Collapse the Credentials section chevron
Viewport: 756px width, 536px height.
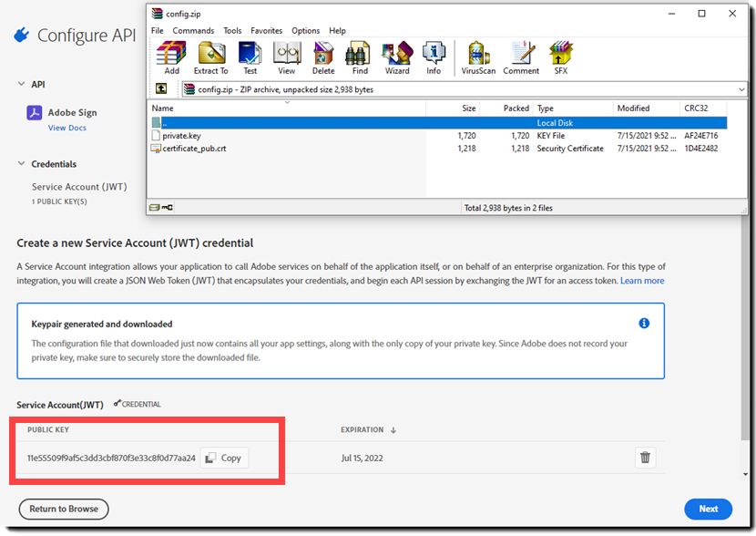pos(21,163)
